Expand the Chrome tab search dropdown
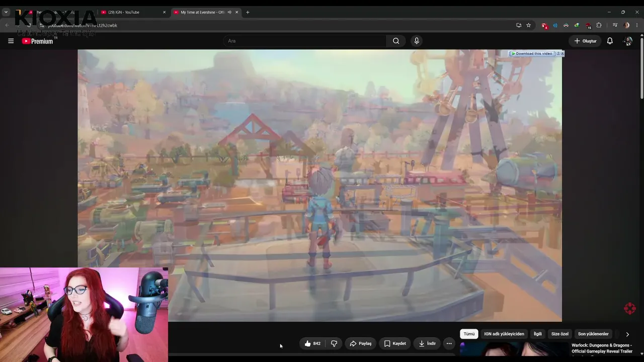 pos(6,12)
